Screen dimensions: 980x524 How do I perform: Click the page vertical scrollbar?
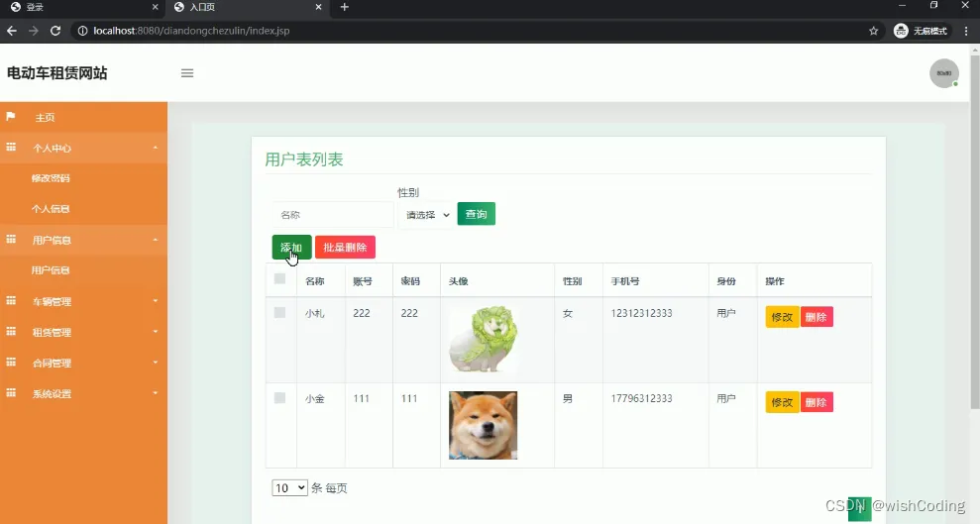[x=974, y=231]
